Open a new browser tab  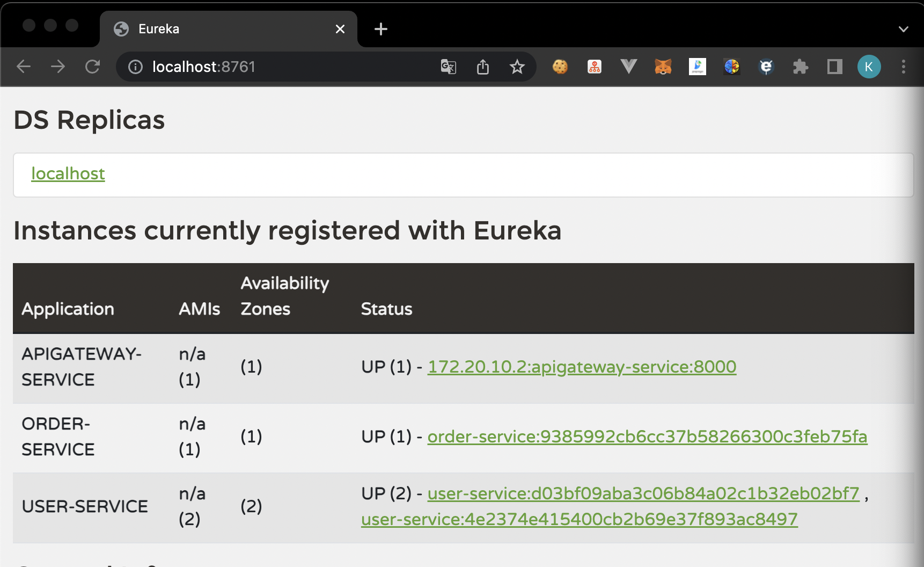tap(381, 29)
